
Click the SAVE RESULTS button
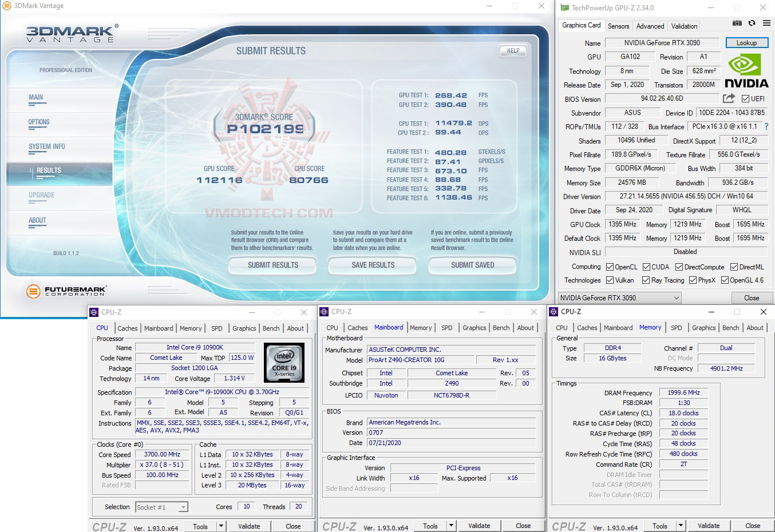point(373,265)
